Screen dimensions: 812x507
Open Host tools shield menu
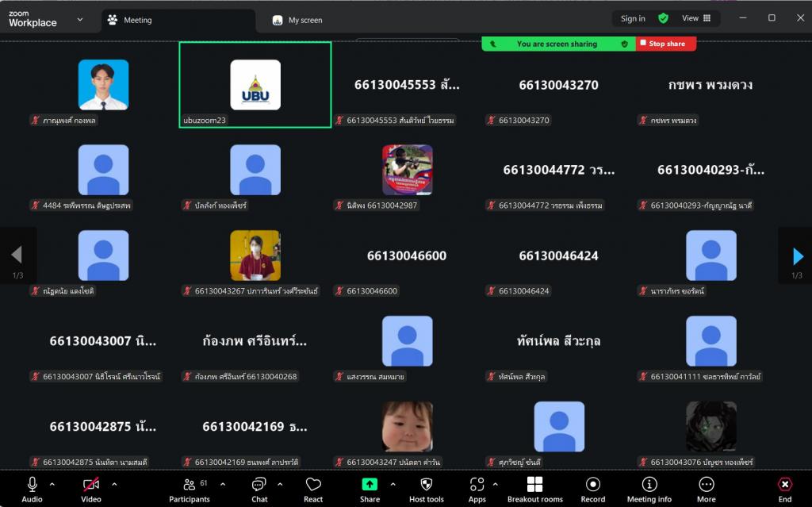(426, 489)
